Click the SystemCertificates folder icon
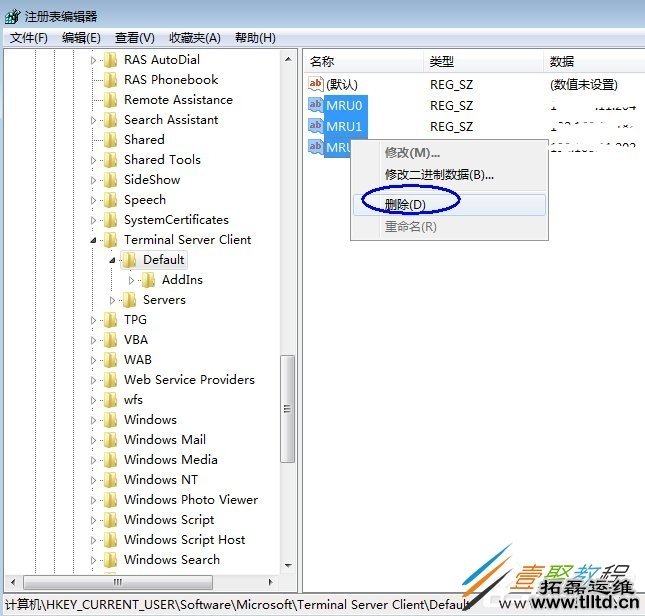Screen dimensions: 645x616 point(110,220)
